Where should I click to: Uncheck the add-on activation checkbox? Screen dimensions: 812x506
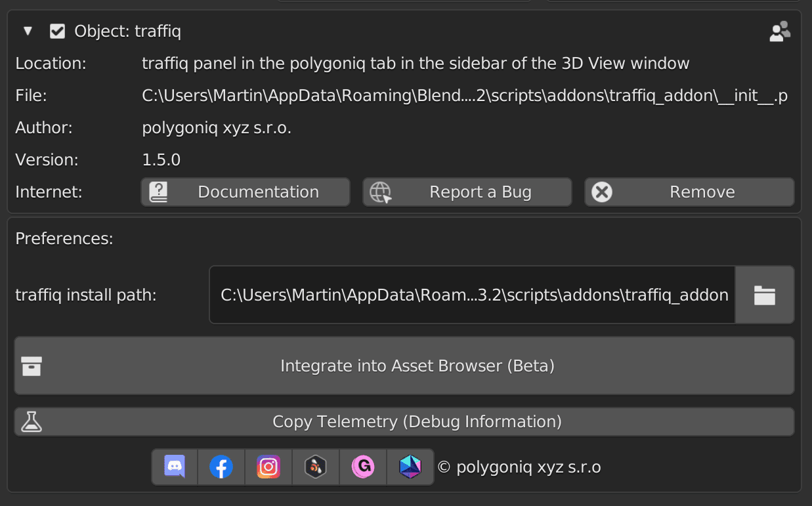pyautogui.click(x=57, y=30)
